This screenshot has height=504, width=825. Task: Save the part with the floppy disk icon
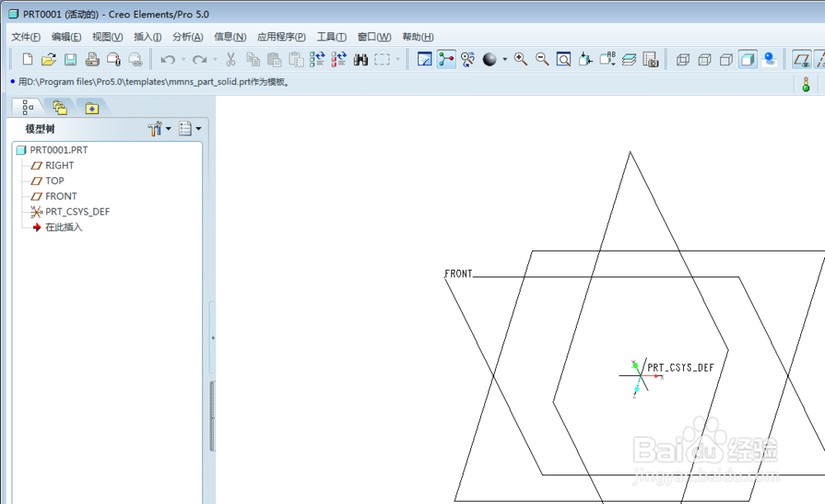(x=70, y=59)
